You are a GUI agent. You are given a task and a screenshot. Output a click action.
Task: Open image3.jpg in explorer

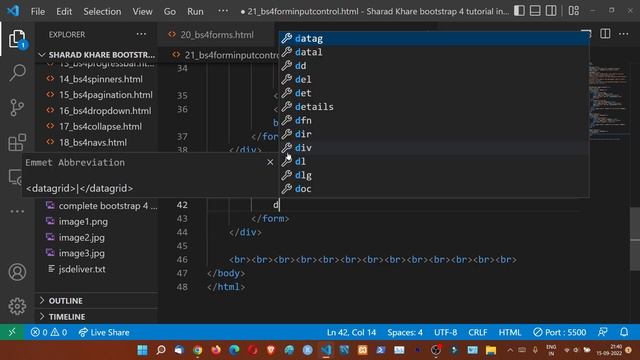point(81,253)
